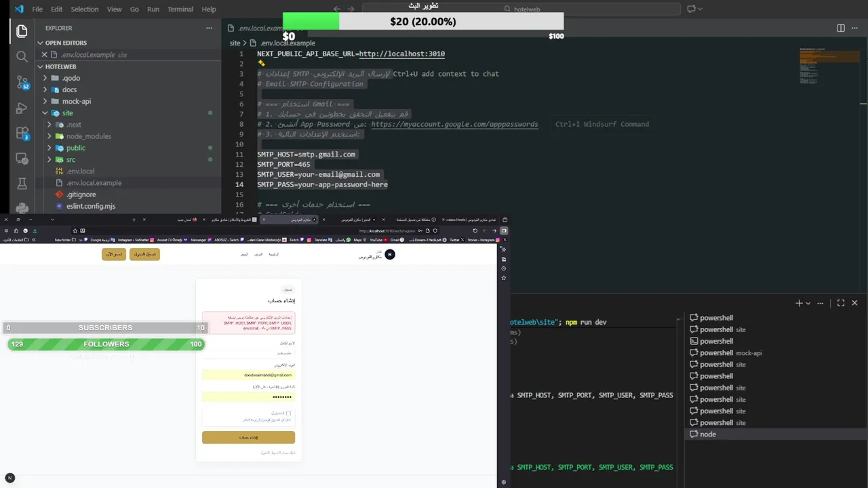Open the Terminal menu
This screenshot has height=488, width=868.
coord(180,9)
